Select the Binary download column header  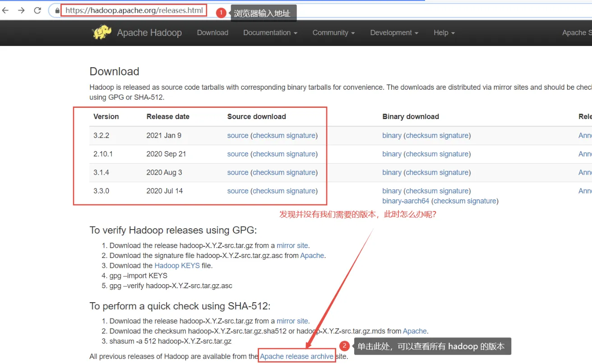[x=411, y=116]
